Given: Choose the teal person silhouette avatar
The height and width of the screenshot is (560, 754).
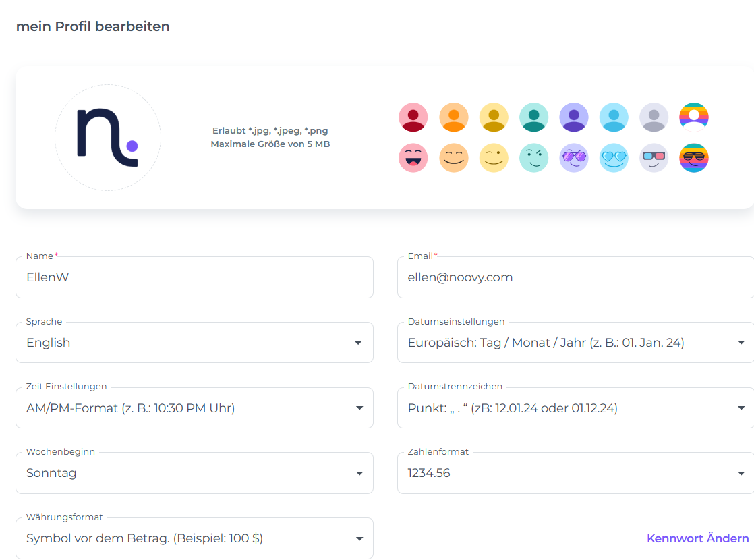Looking at the screenshot, I should coord(533,117).
